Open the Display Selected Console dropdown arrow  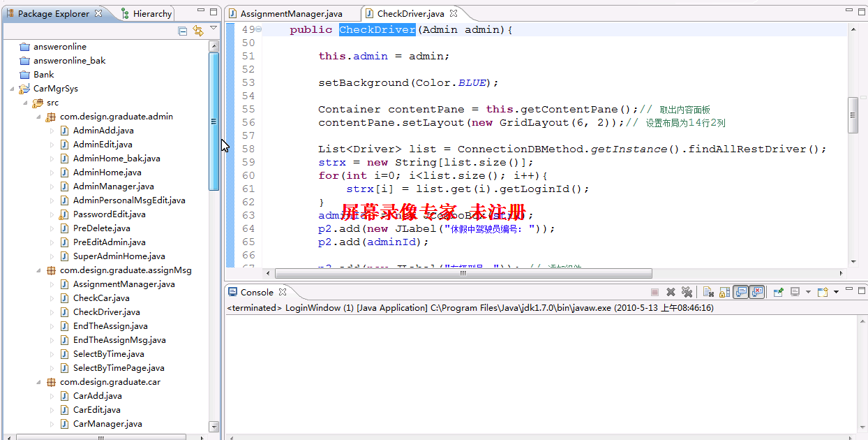pyautogui.click(x=808, y=292)
